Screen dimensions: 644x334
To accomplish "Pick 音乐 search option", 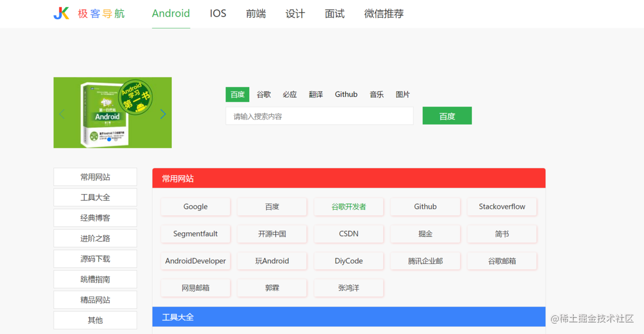I will pyautogui.click(x=377, y=95).
